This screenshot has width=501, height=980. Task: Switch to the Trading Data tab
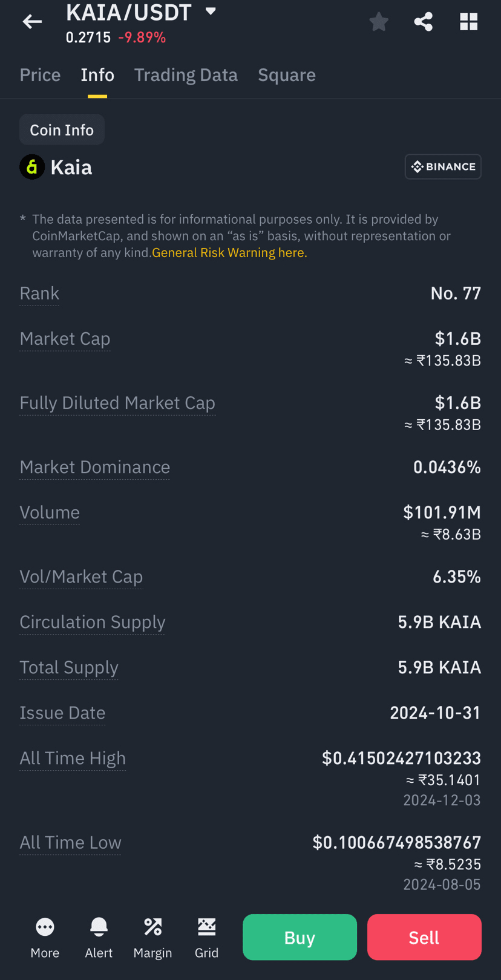tap(186, 75)
